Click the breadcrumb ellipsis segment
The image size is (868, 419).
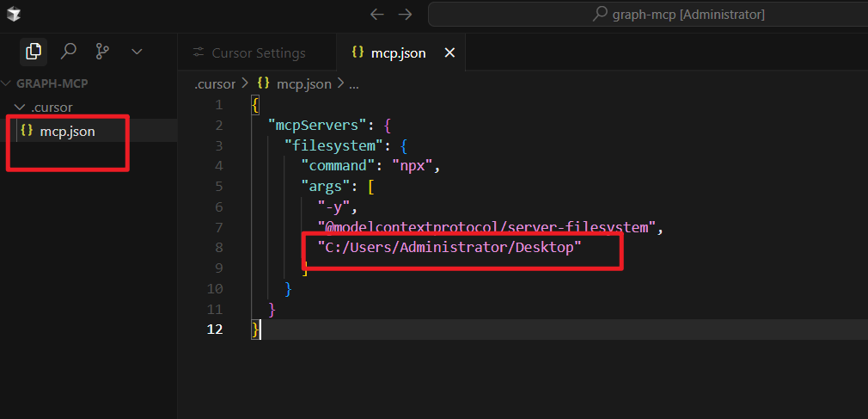point(354,85)
